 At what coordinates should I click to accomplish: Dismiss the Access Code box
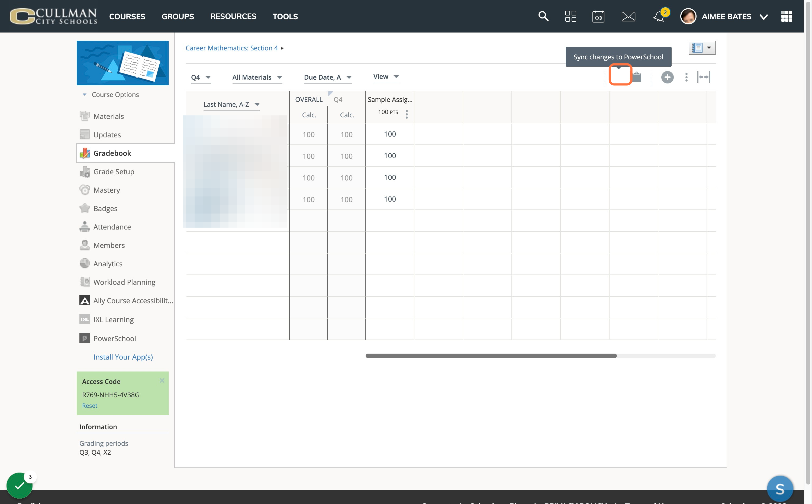pos(162,380)
